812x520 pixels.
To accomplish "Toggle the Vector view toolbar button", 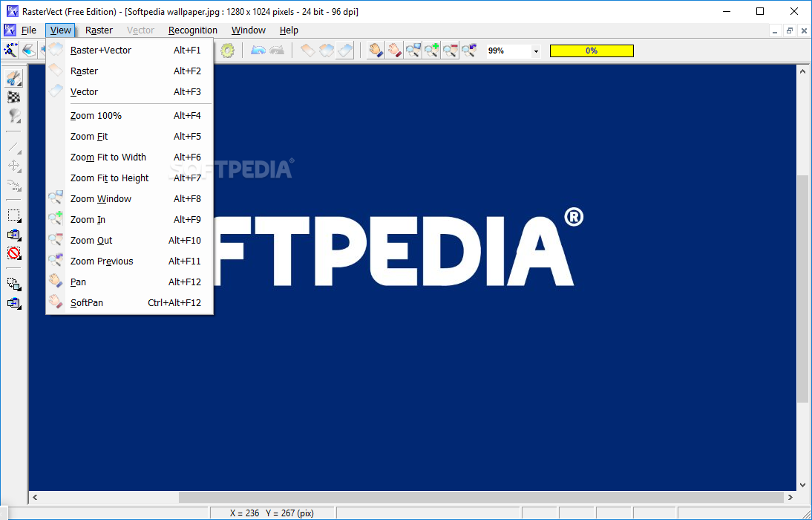I will point(345,51).
